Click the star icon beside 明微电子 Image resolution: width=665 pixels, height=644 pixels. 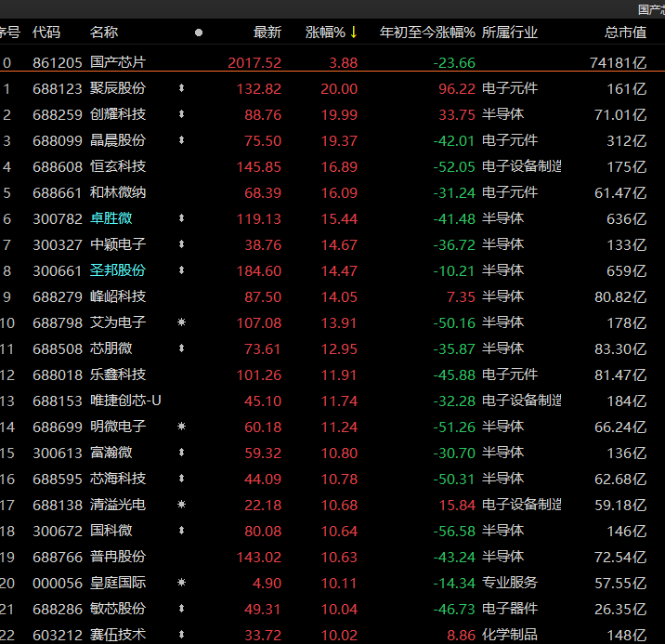point(181,427)
